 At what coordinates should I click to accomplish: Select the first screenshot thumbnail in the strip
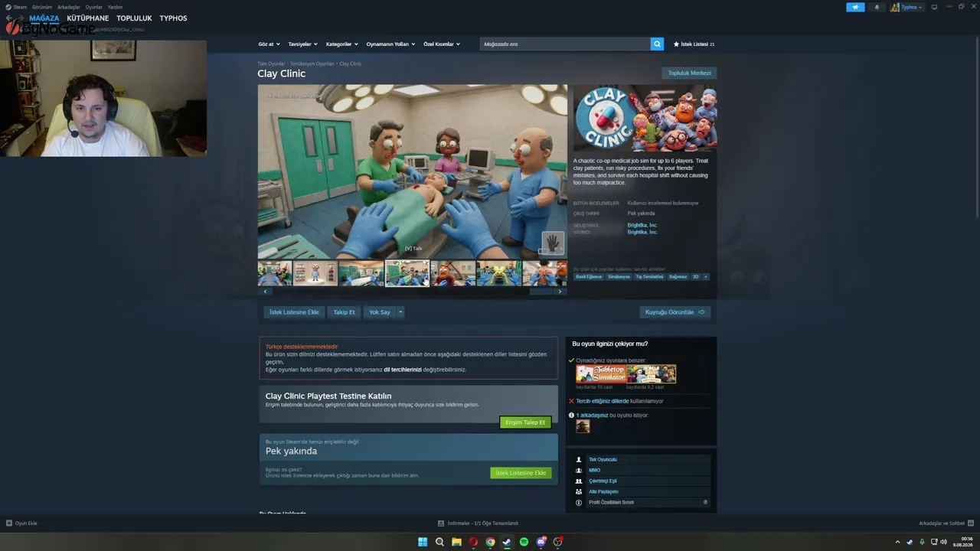pos(275,273)
